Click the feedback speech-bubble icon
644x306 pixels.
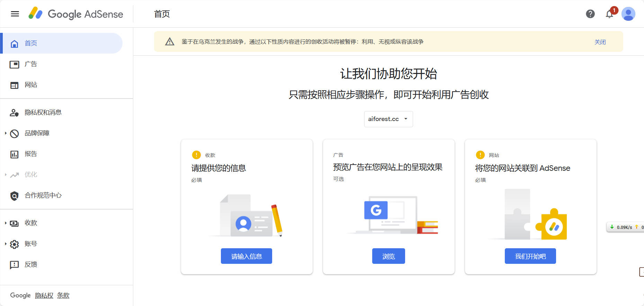14,265
